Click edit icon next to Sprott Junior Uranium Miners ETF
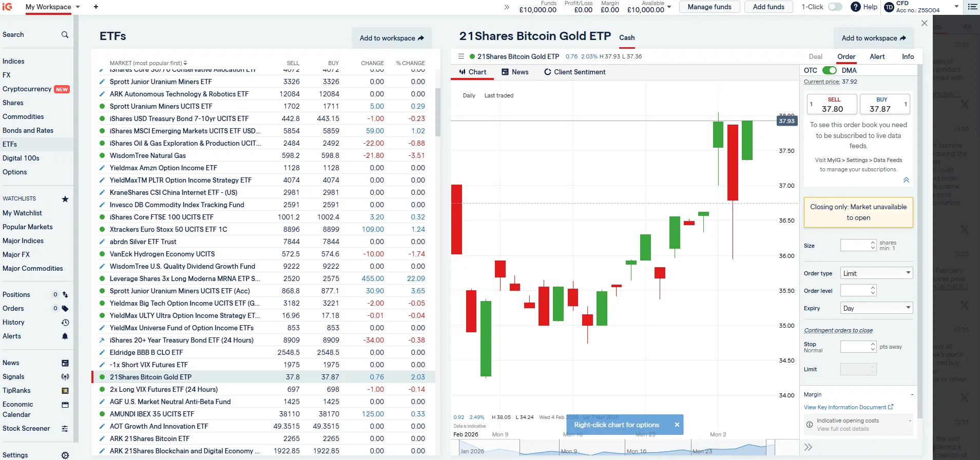 point(102,82)
